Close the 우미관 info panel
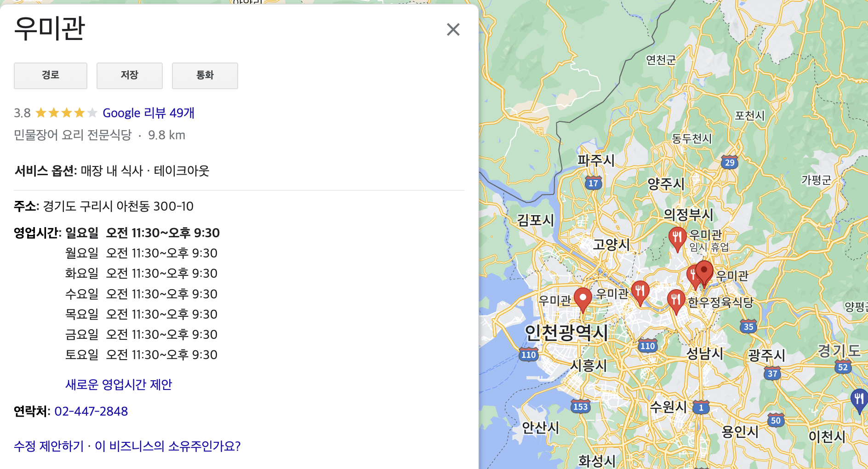The height and width of the screenshot is (469, 868). 453,29
